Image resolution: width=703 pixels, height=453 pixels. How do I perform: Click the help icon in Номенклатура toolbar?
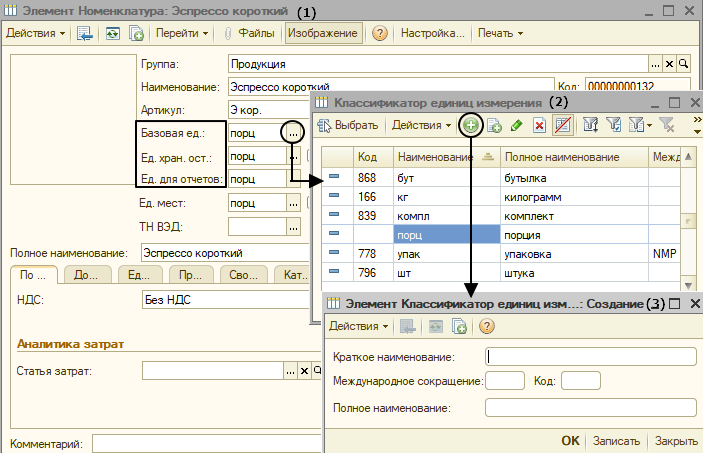coord(379,33)
